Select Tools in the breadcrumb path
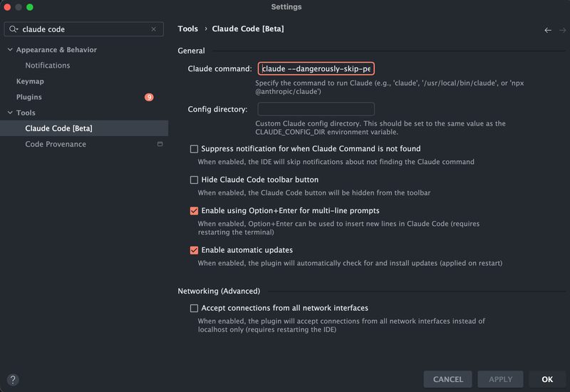Image resolution: width=570 pixels, height=392 pixels. tap(188, 29)
